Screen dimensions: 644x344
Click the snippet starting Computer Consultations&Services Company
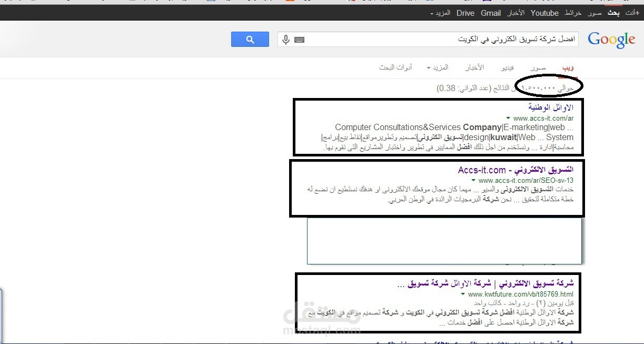point(447,137)
